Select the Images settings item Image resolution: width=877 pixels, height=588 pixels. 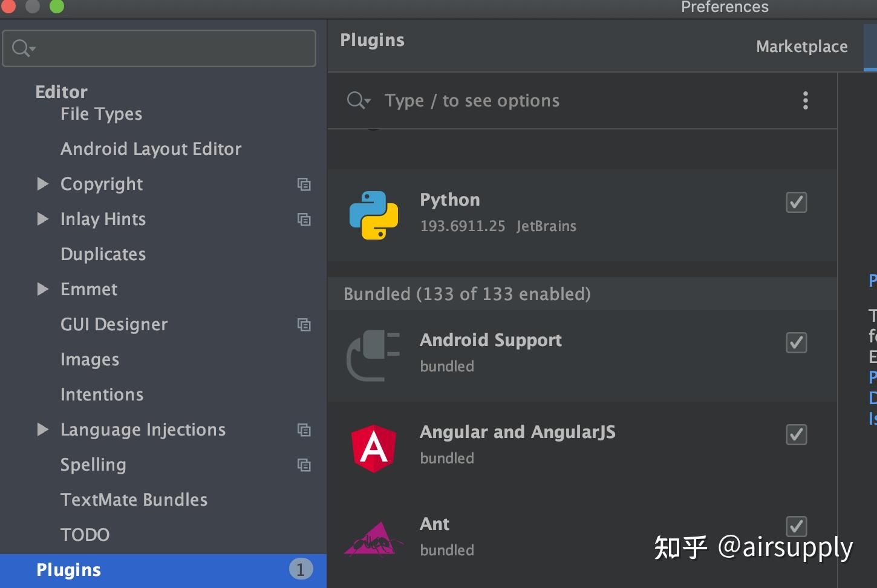90,360
